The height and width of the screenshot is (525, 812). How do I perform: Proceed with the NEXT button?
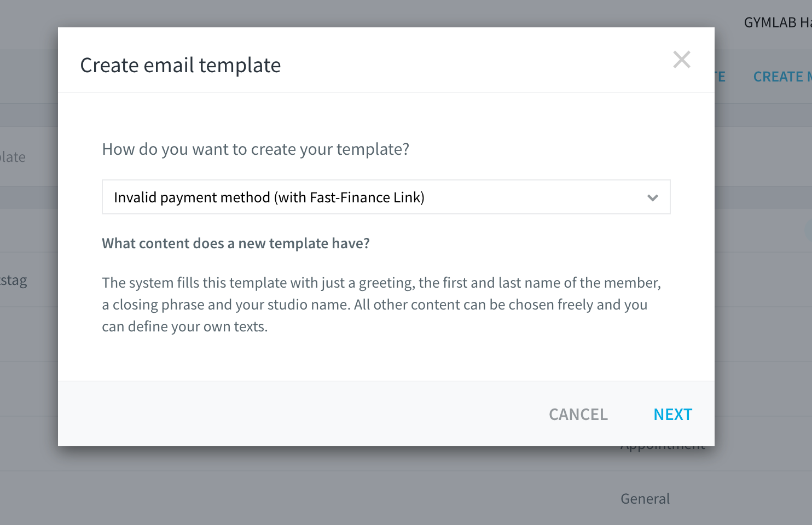673,415
